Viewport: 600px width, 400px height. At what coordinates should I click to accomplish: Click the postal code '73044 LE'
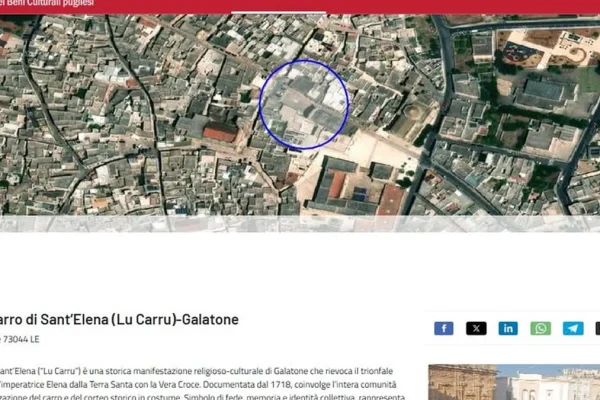click(21, 339)
